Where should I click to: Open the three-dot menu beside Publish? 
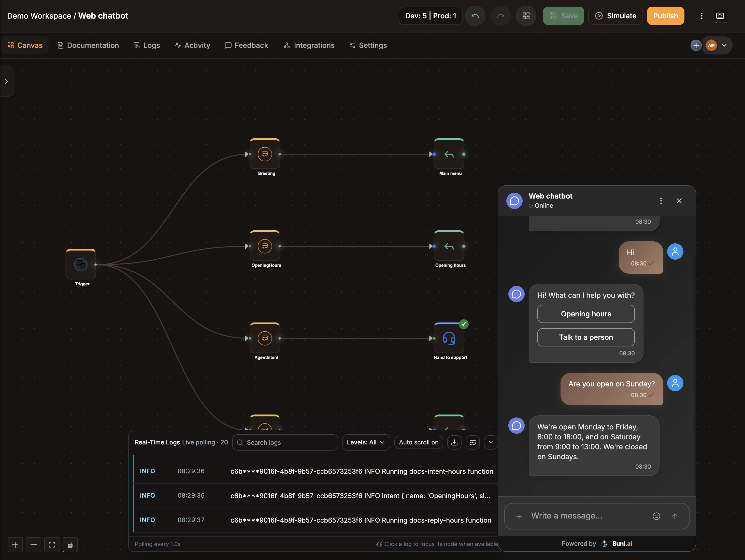pos(701,16)
